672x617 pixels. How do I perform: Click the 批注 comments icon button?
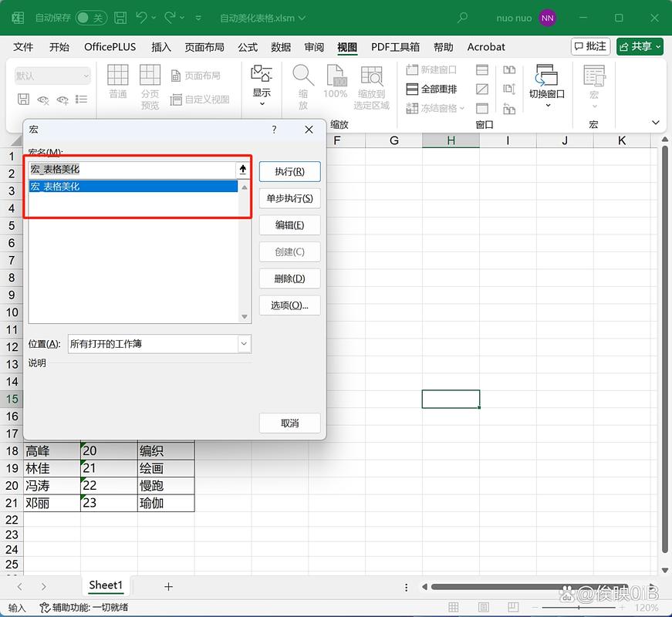(590, 47)
